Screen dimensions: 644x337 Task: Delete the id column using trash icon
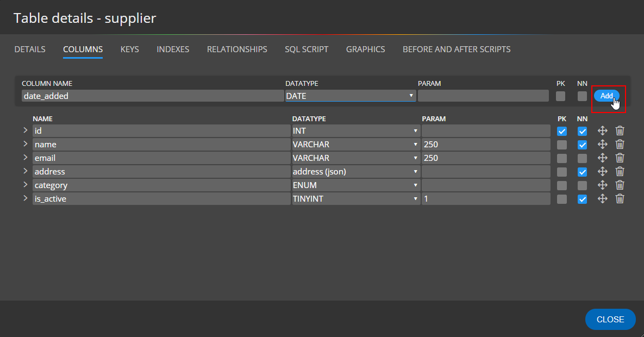tap(620, 130)
